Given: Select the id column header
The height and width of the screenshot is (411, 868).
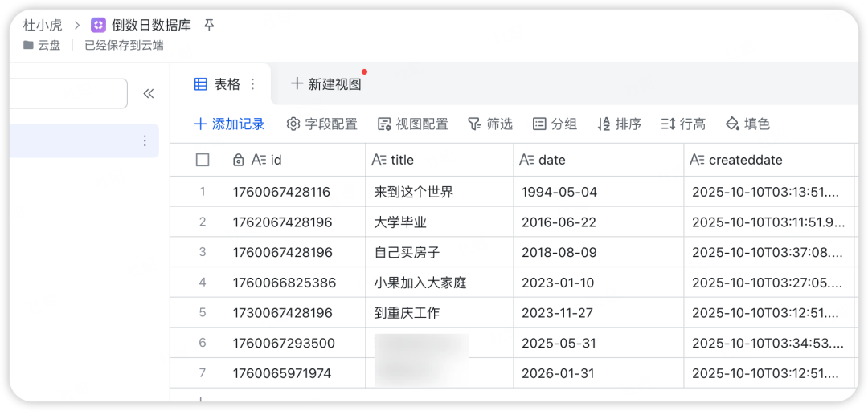Looking at the screenshot, I should (x=268, y=160).
